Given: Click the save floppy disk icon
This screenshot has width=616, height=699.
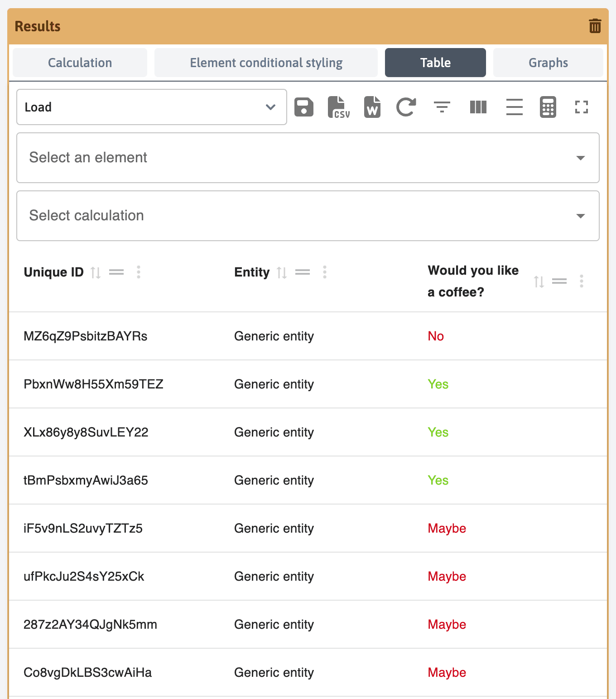Looking at the screenshot, I should (x=303, y=107).
